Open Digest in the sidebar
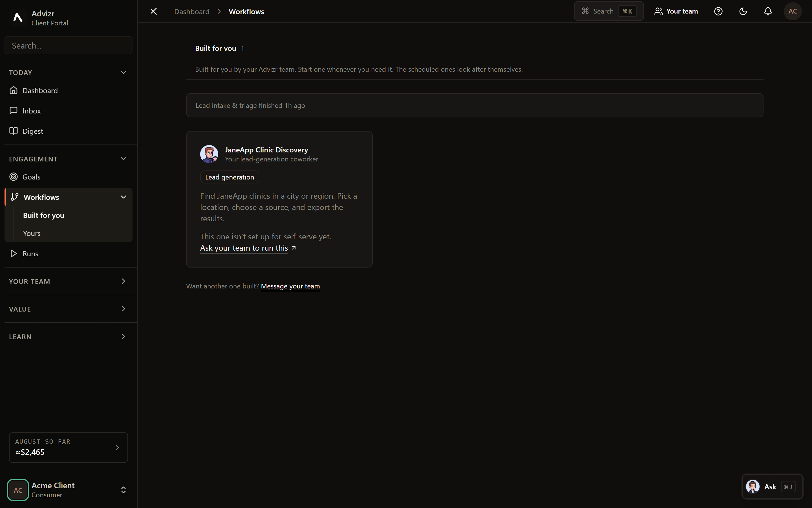 click(x=69, y=131)
